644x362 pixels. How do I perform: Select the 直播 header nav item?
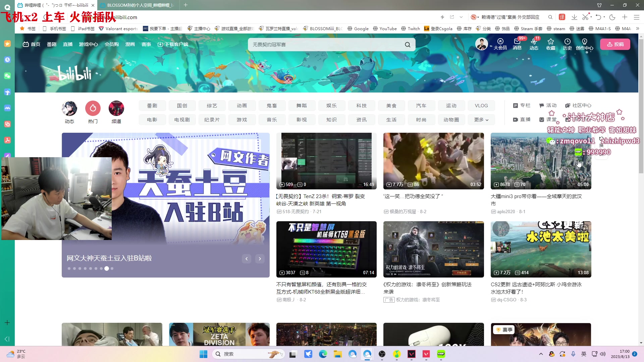pyautogui.click(x=68, y=44)
